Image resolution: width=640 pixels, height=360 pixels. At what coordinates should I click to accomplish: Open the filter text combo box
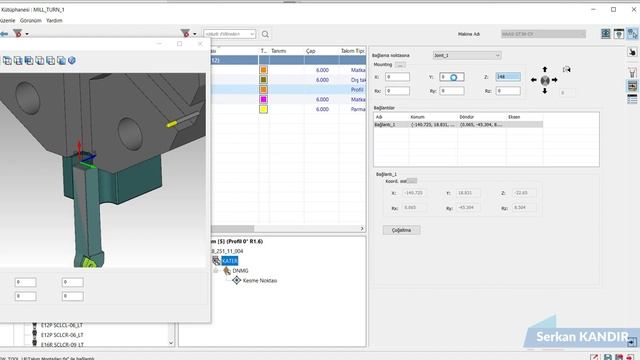230,34
